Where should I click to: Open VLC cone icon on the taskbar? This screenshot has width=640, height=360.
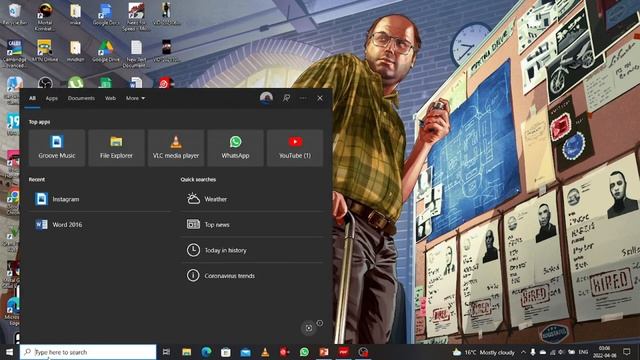tap(265, 352)
